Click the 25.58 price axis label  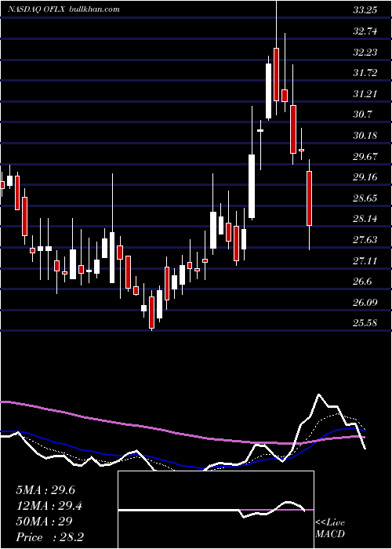[365, 323]
